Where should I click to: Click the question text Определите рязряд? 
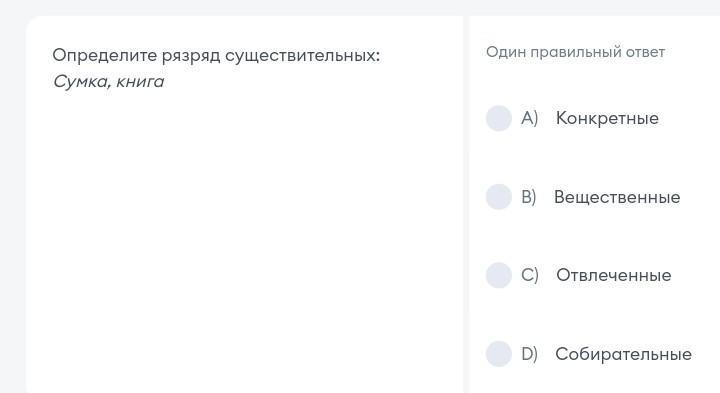[136, 56]
